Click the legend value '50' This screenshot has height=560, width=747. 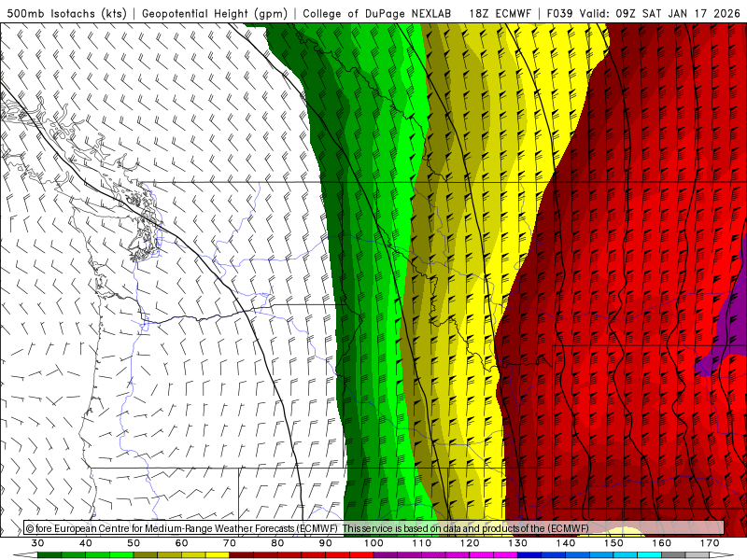click(x=134, y=543)
